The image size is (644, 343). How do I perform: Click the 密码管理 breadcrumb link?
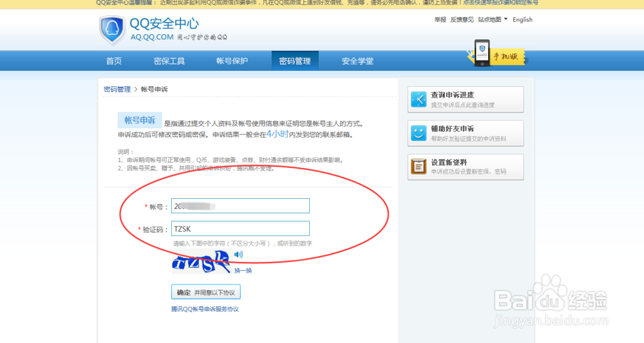point(117,89)
